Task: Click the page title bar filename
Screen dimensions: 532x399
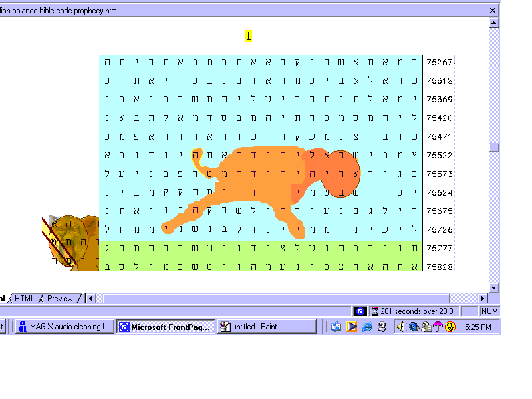Action: point(59,11)
